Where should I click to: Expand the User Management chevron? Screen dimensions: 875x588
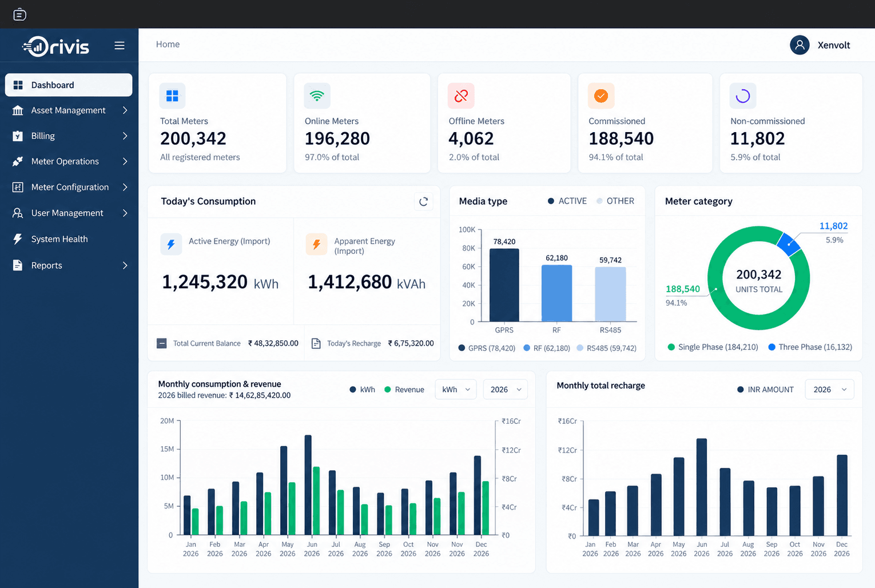(125, 213)
